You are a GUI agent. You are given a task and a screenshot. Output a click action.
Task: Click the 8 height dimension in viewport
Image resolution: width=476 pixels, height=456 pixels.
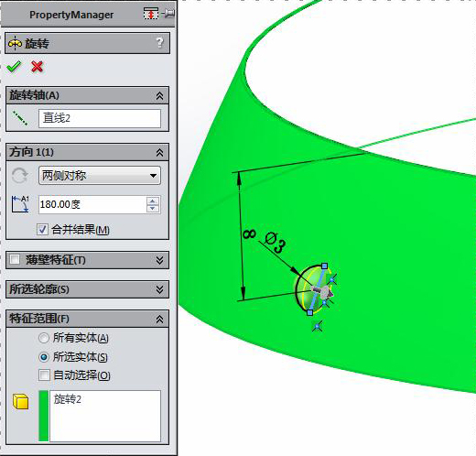point(249,234)
